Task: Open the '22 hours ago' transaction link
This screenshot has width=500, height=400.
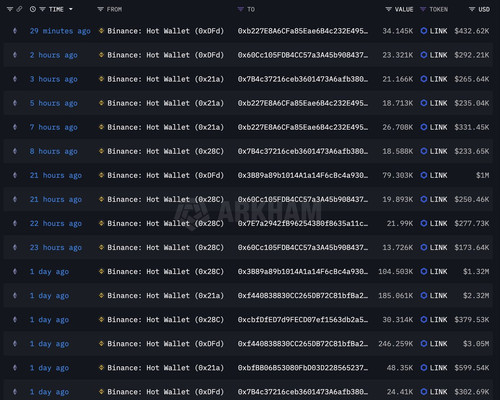Action: [x=56, y=223]
